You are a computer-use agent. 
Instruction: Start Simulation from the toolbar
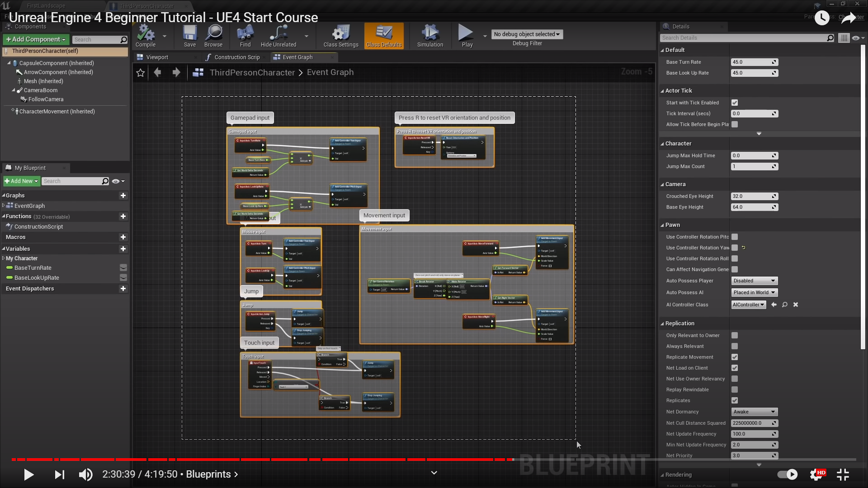[430, 35]
